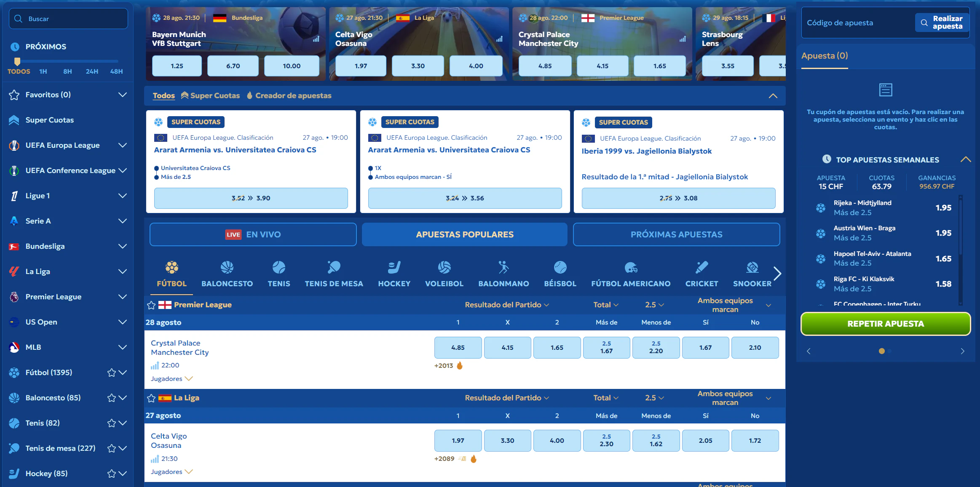Open Premier League Total market dropdown

606,305
